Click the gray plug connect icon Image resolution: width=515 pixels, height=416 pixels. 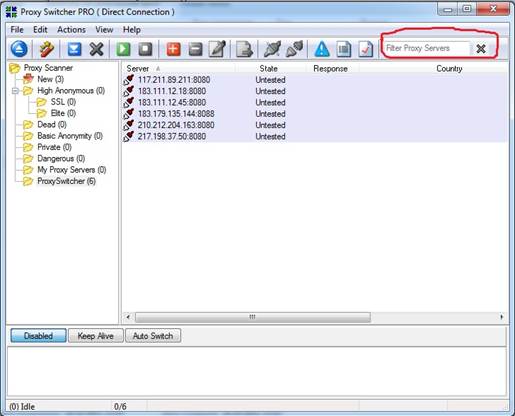294,49
